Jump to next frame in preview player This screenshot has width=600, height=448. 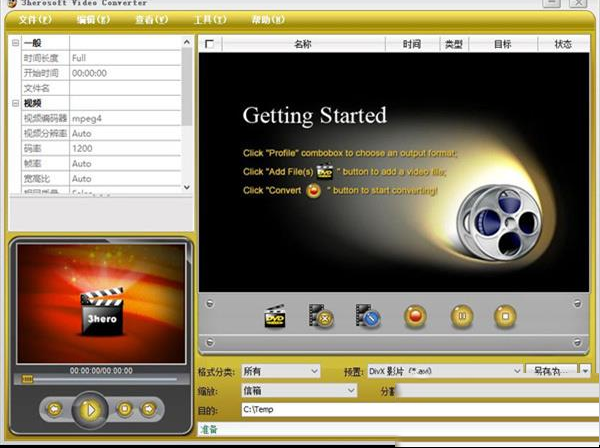click(149, 408)
